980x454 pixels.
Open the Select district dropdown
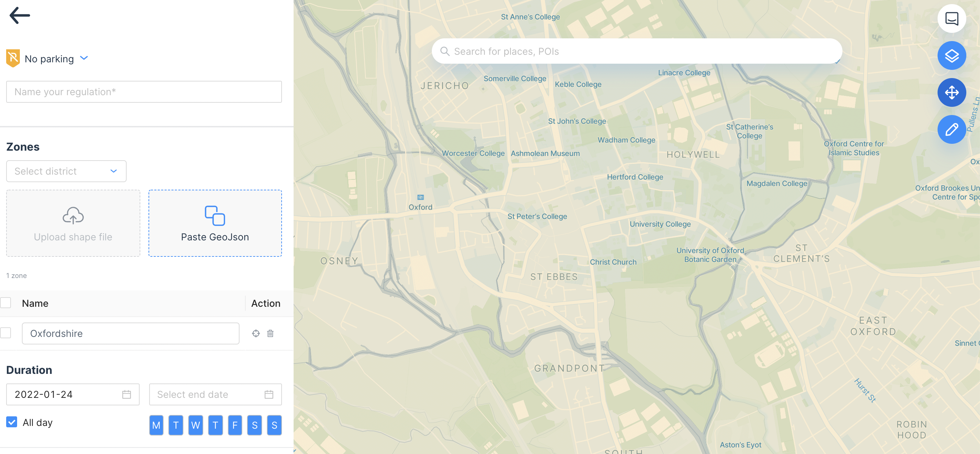click(x=66, y=171)
